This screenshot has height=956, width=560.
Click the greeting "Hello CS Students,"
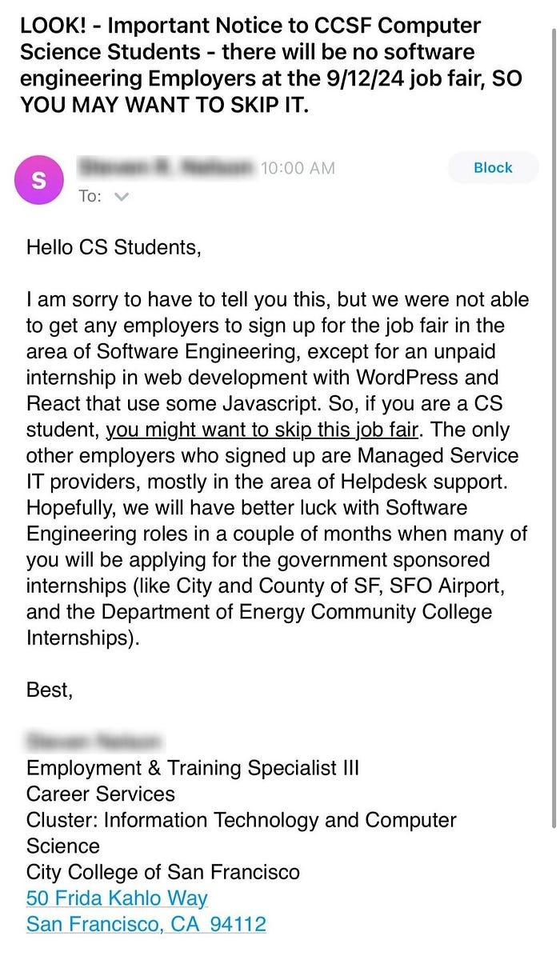point(112,246)
